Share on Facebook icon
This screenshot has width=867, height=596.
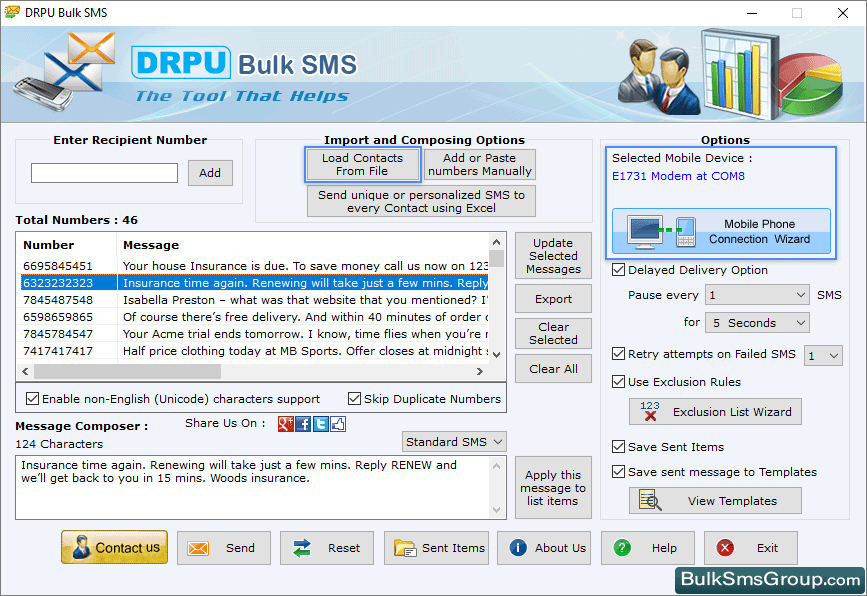pyautogui.click(x=303, y=424)
